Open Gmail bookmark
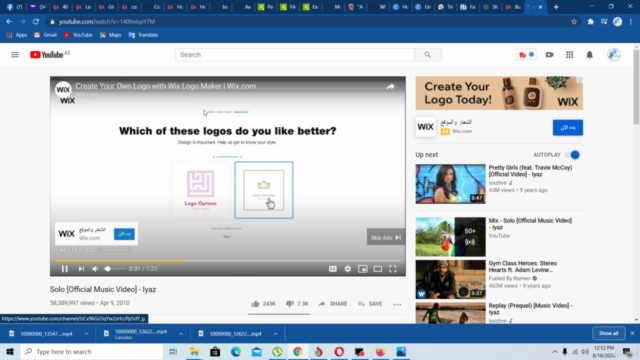Image resolution: width=640 pixels, height=360 pixels. [45, 35]
